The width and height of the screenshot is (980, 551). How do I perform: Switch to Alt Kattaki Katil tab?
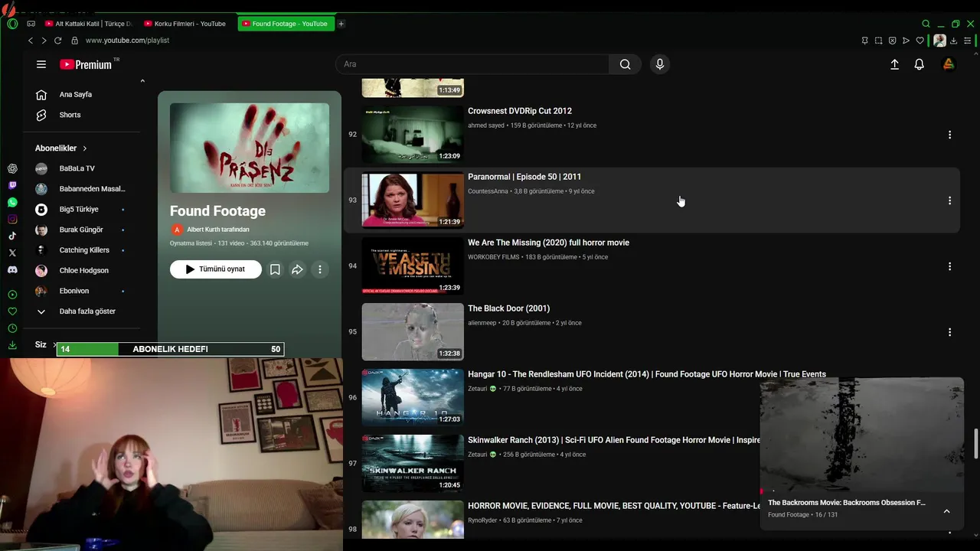point(89,24)
